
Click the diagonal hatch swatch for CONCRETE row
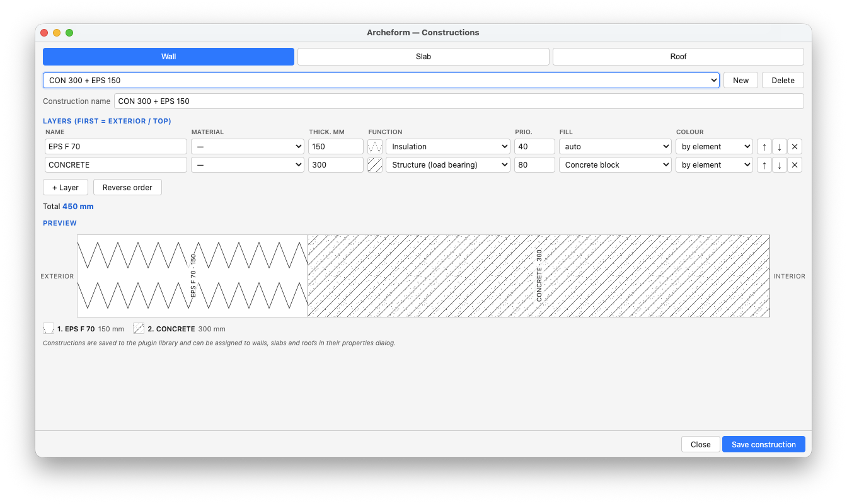(x=375, y=165)
